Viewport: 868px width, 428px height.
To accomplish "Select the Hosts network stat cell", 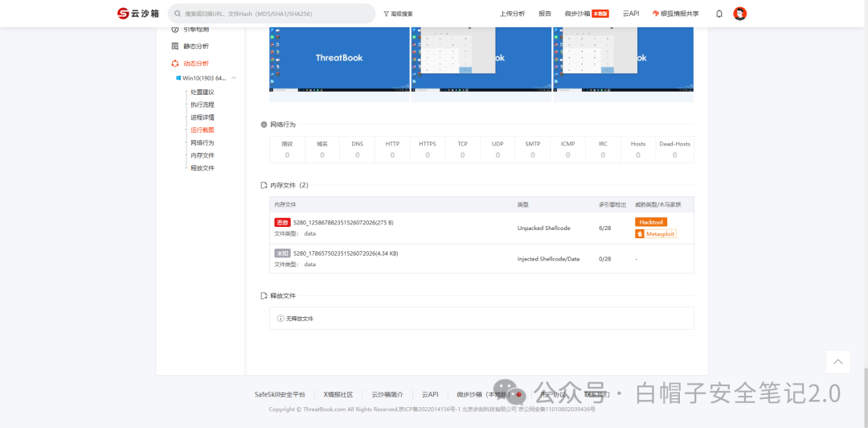I will click(x=638, y=149).
